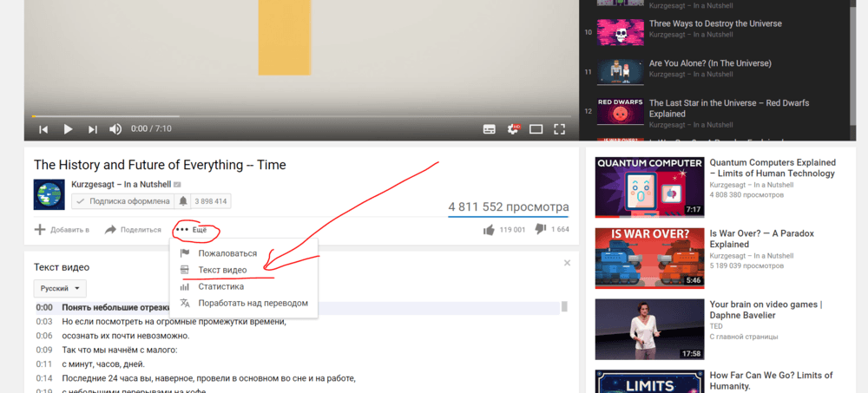The width and height of the screenshot is (868, 393).
Task: Open How Far Can We Go? video title
Action: tap(771, 381)
